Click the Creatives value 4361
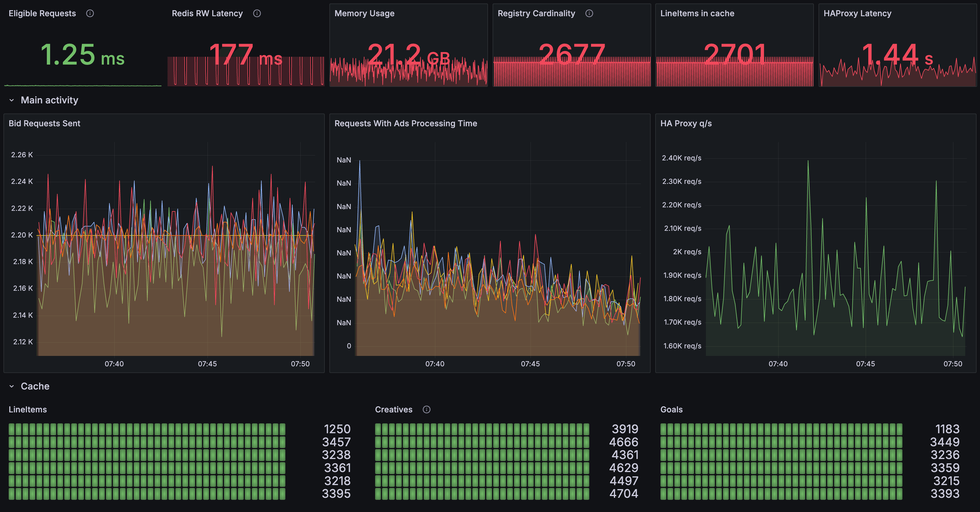Image resolution: width=980 pixels, height=512 pixels. [x=625, y=455]
